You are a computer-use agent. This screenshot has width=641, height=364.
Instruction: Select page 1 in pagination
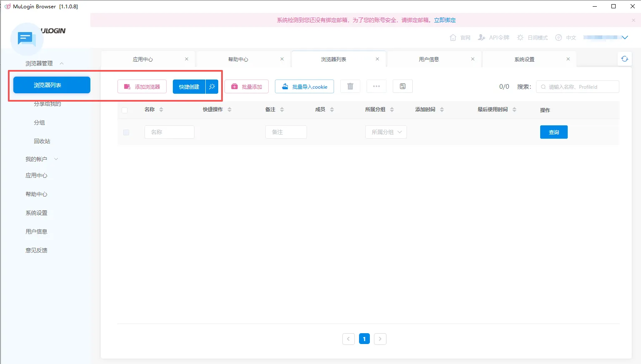click(364, 339)
